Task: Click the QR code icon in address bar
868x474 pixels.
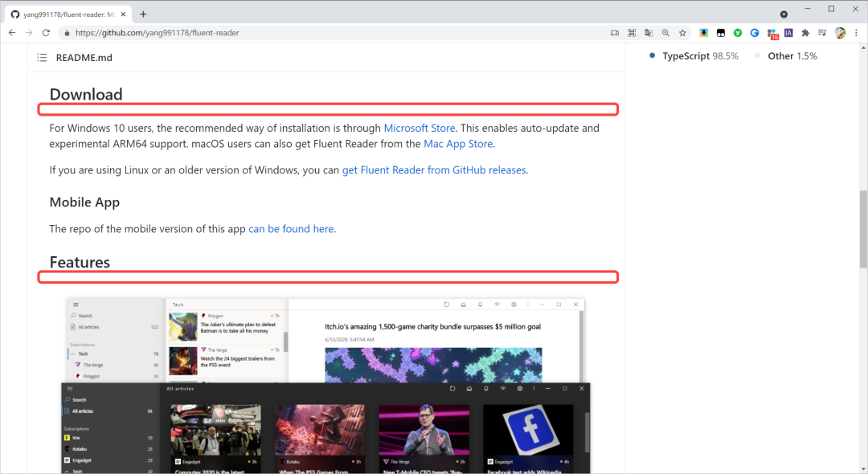Action: point(632,33)
